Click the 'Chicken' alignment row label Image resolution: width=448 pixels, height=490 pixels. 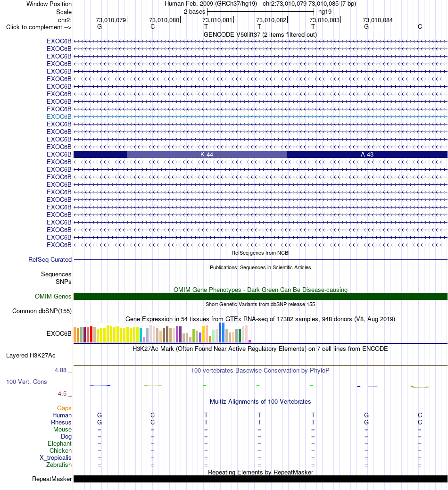click(61, 451)
